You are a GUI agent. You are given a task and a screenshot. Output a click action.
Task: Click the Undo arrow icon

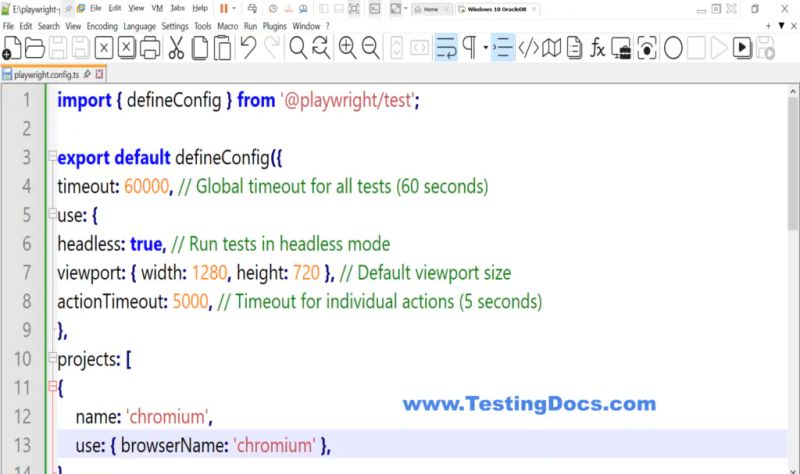[248, 48]
